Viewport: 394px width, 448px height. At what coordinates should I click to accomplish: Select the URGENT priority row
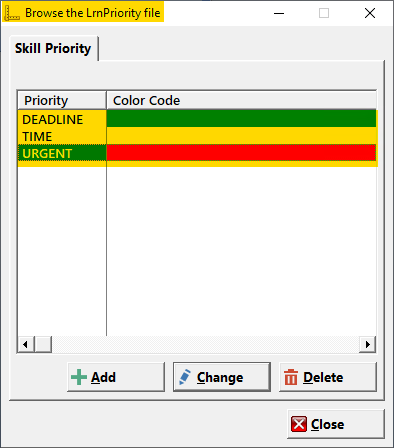(197, 153)
